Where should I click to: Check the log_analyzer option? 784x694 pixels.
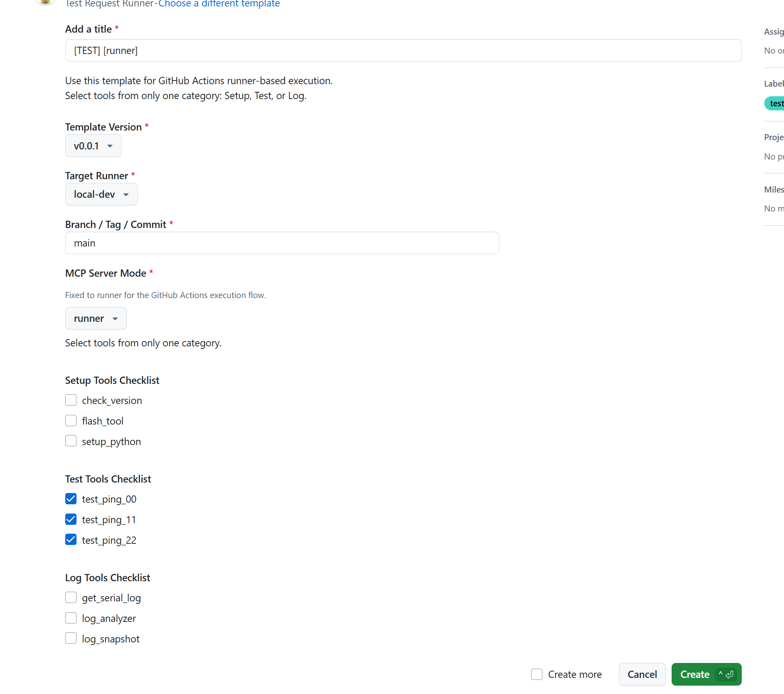[71, 618]
